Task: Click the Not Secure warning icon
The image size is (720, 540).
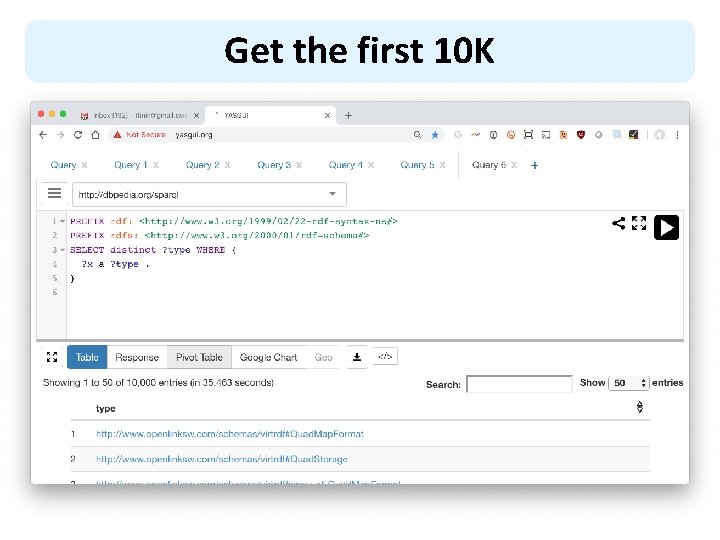Action: click(118, 135)
